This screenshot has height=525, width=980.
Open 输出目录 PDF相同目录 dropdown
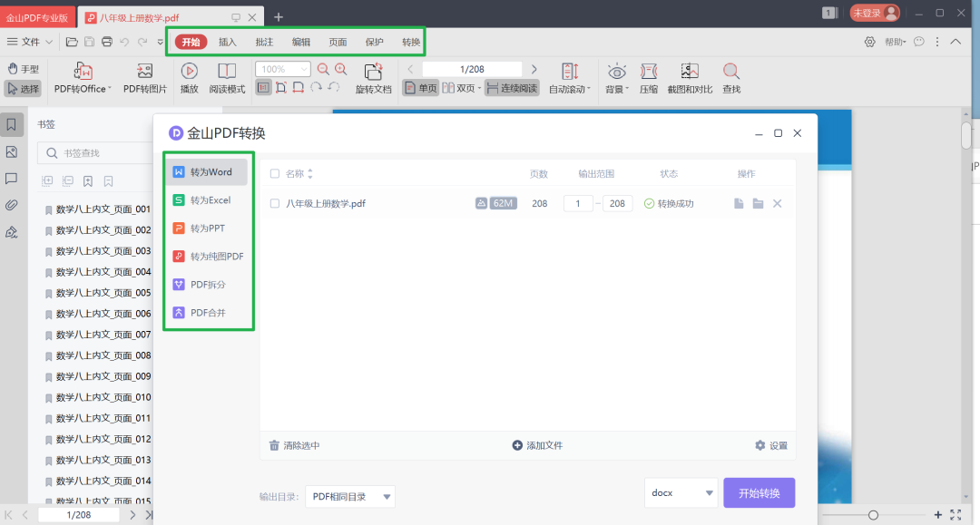coord(350,496)
